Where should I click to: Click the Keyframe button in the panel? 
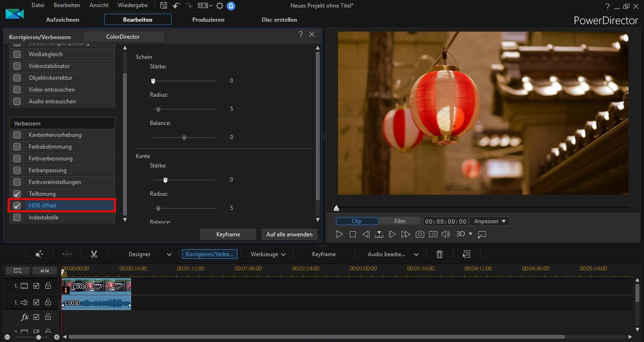tap(228, 234)
